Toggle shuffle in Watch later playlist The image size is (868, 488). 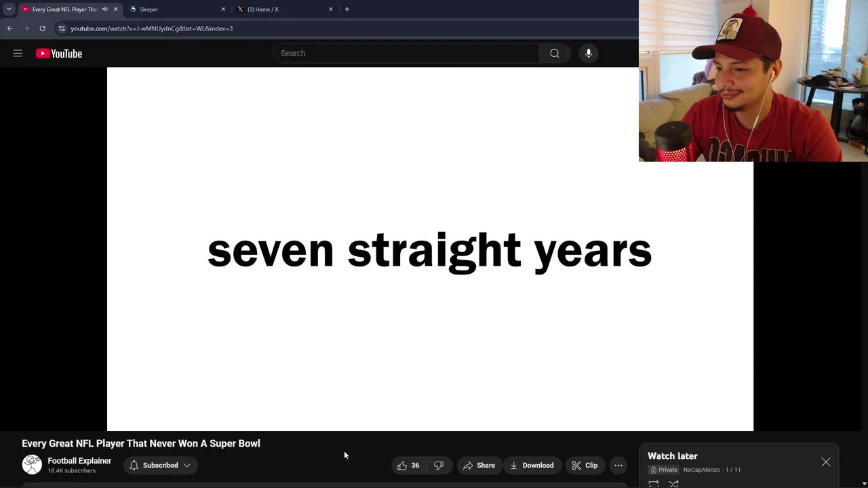click(x=674, y=484)
